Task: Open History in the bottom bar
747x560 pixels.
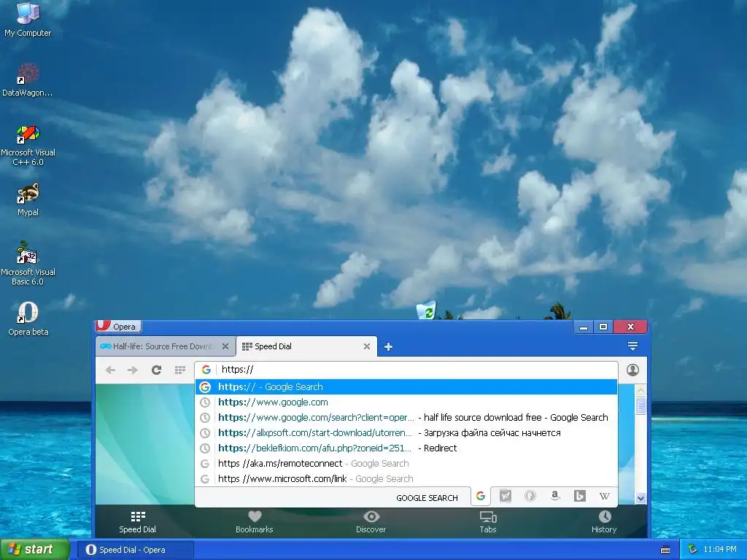Action: click(604, 522)
